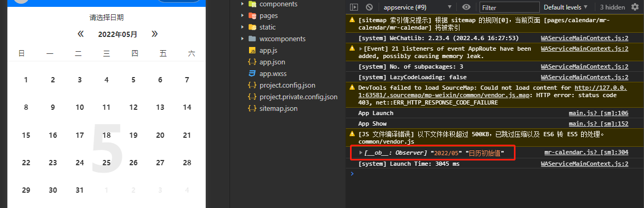This screenshot has width=644, height=208.
Task: Open the Default levels dropdown
Action: tap(566, 7)
